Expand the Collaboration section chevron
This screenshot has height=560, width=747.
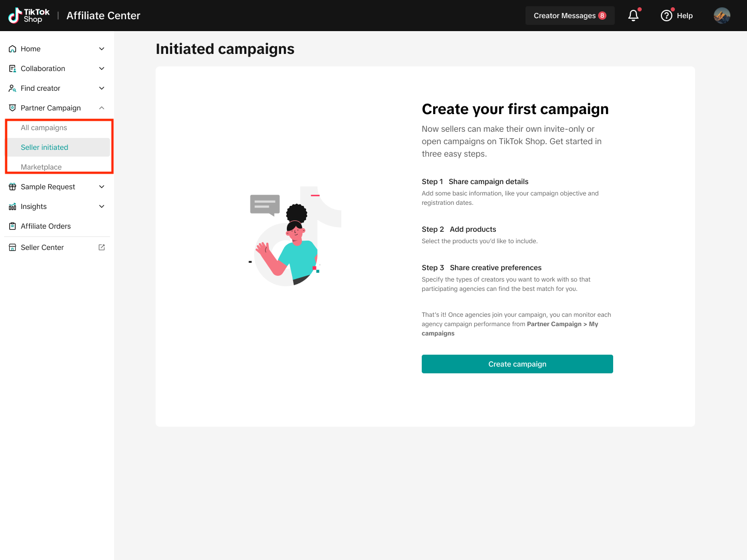[x=102, y=68]
